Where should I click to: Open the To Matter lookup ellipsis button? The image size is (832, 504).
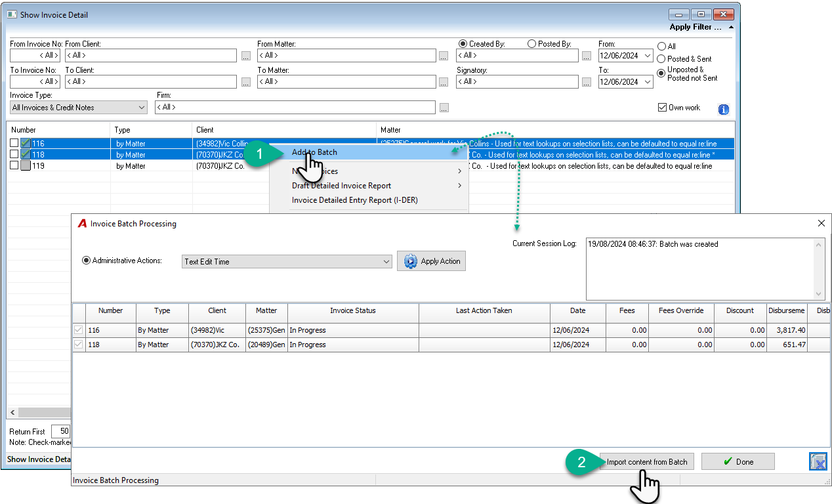[444, 82]
